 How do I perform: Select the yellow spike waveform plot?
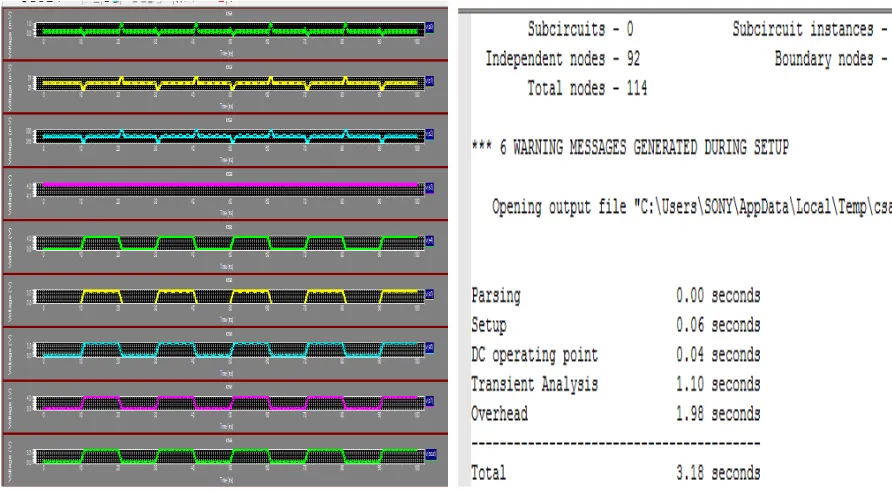[x=230, y=83]
